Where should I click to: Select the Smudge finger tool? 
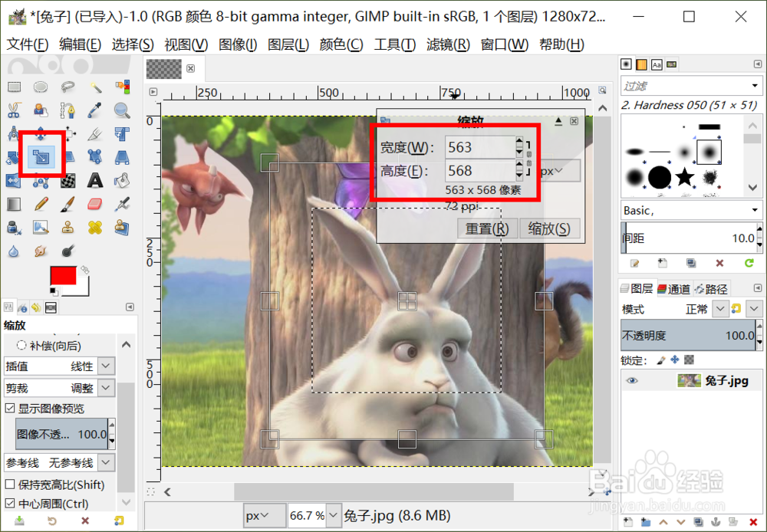[41, 251]
